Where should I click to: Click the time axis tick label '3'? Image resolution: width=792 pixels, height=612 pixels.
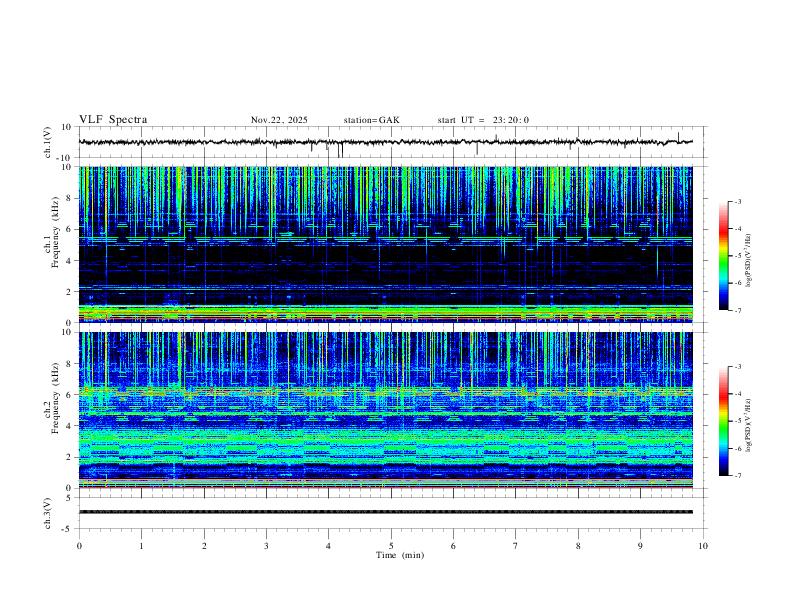[x=266, y=546]
